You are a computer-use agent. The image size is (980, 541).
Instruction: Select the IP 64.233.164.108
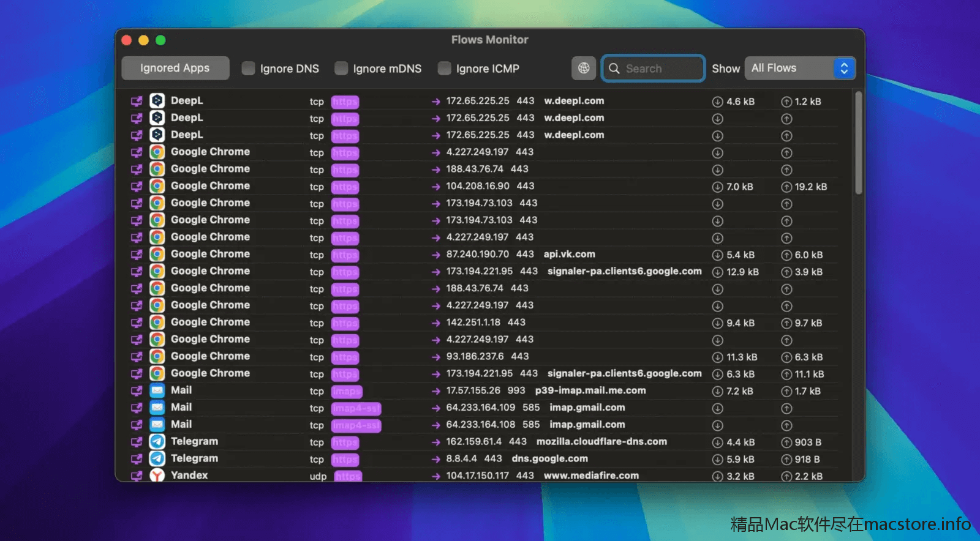pyautogui.click(x=481, y=424)
